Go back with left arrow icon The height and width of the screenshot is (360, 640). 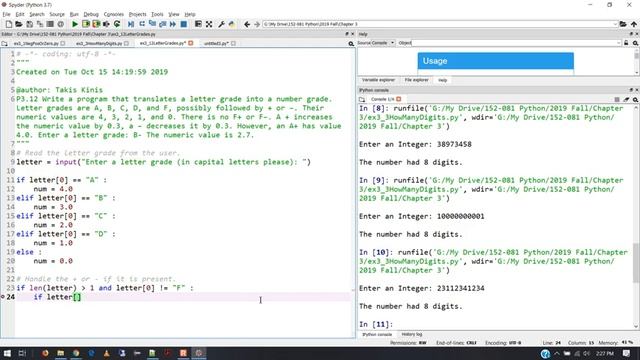click(x=247, y=24)
